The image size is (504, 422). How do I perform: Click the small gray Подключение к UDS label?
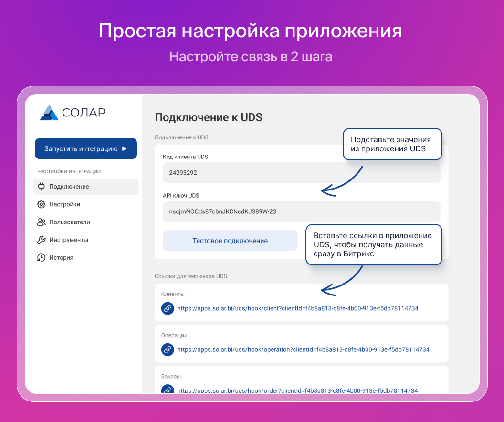pos(182,137)
